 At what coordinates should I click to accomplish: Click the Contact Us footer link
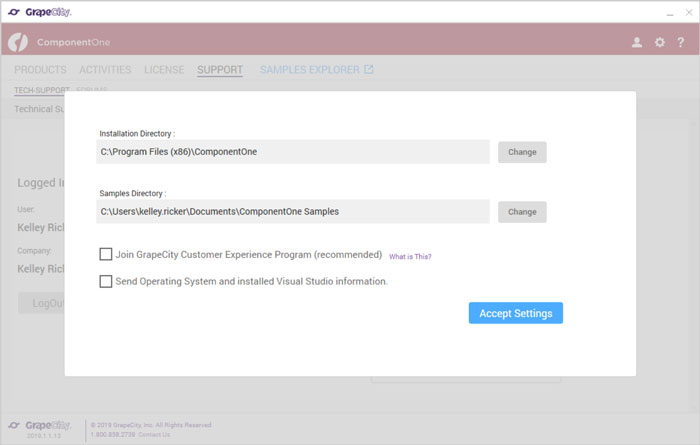[x=154, y=434]
